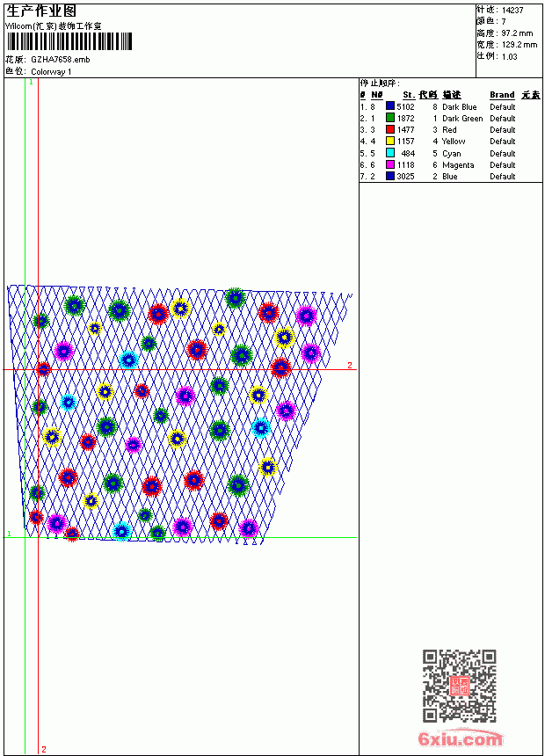Screen dimensions: 545x756
Task: Open the 6xiu.com watermark link
Action: (x=460, y=738)
